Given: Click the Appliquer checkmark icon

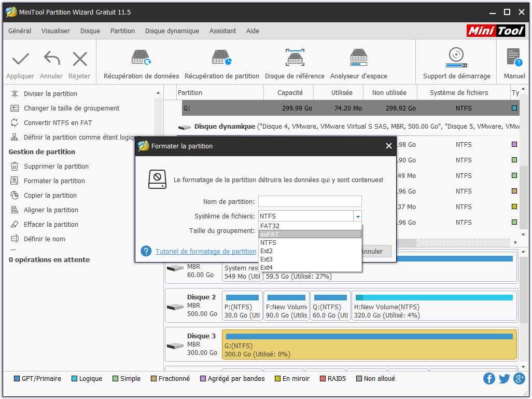Looking at the screenshot, I should [20, 59].
